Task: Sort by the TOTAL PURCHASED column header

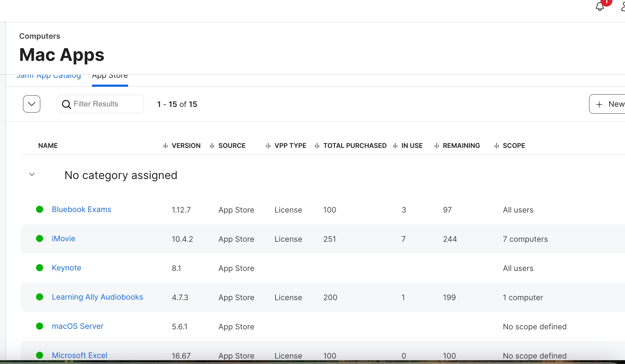Action: [355, 146]
